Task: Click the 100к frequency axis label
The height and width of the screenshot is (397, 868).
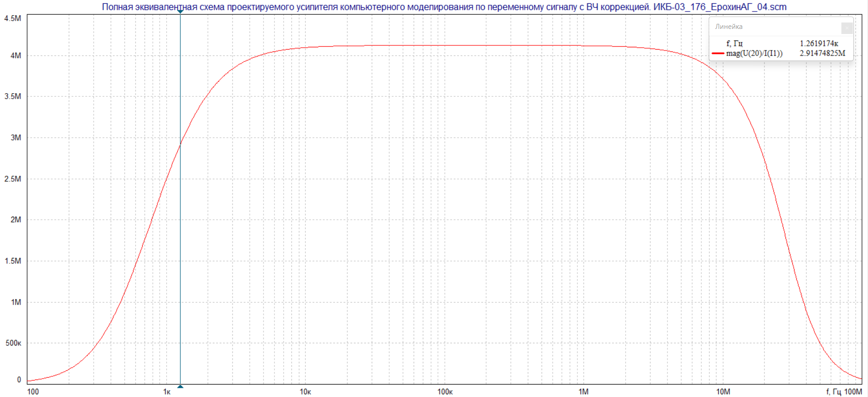Action: [x=445, y=392]
